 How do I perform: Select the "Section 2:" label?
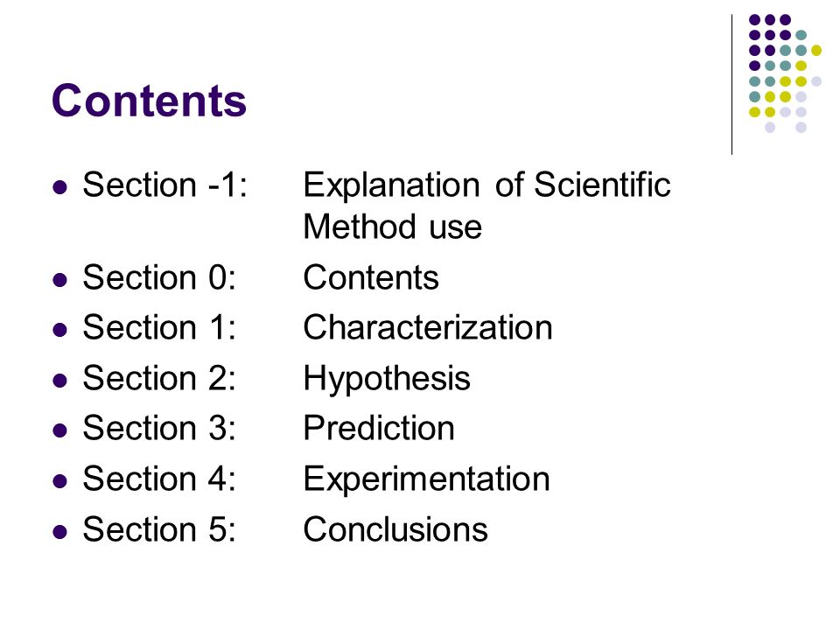coord(159,378)
